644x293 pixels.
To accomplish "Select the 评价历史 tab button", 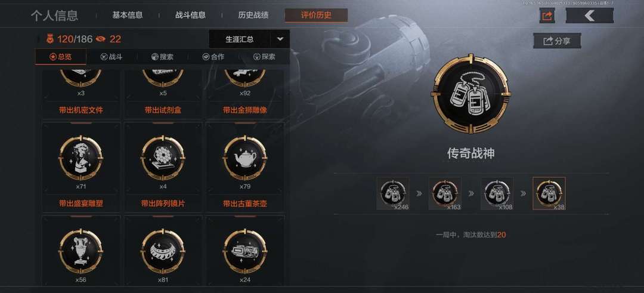I will [316, 16].
